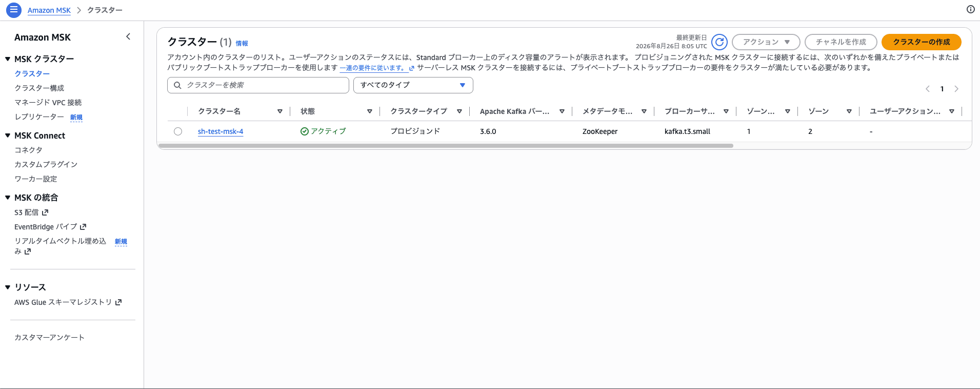The width and height of the screenshot is (980, 389).
Task: Select the sh-test-msk-4 cluster radio button
Action: coord(178,131)
